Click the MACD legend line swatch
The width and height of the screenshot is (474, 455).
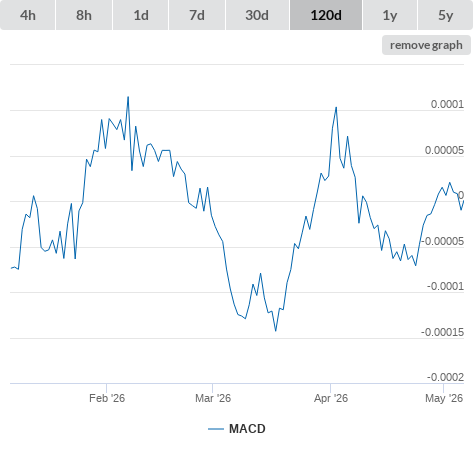[216, 429]
